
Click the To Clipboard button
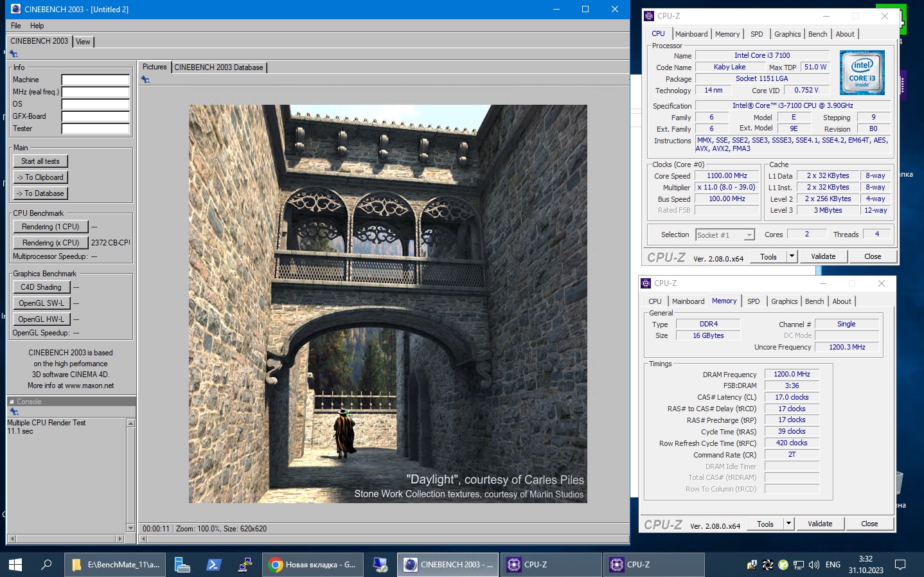[40, 177]
